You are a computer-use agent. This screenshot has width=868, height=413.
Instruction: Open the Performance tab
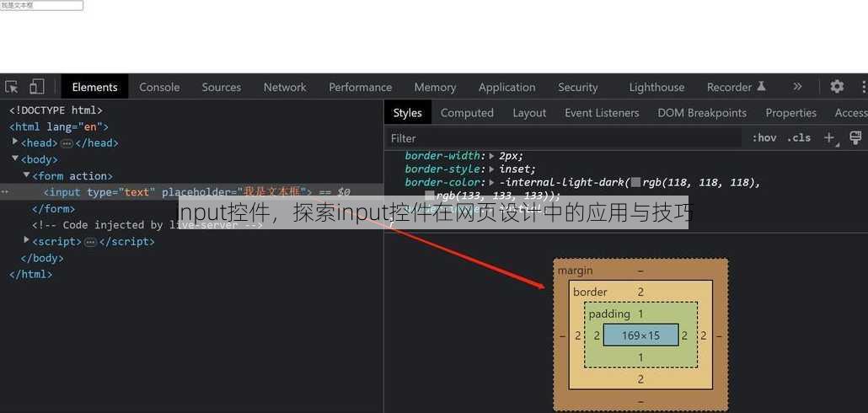coord(361,87)
